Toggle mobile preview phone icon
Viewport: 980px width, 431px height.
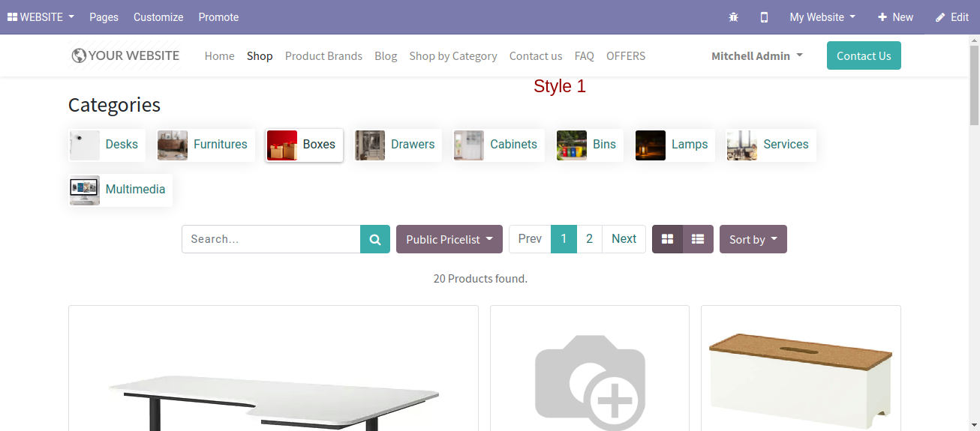coord(764,16)
